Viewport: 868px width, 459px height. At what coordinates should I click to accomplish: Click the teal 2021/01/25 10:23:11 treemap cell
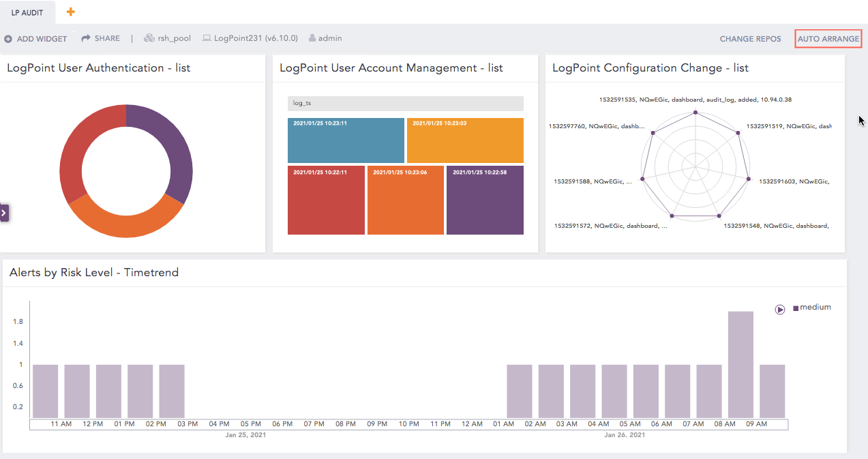click(346, 140)
